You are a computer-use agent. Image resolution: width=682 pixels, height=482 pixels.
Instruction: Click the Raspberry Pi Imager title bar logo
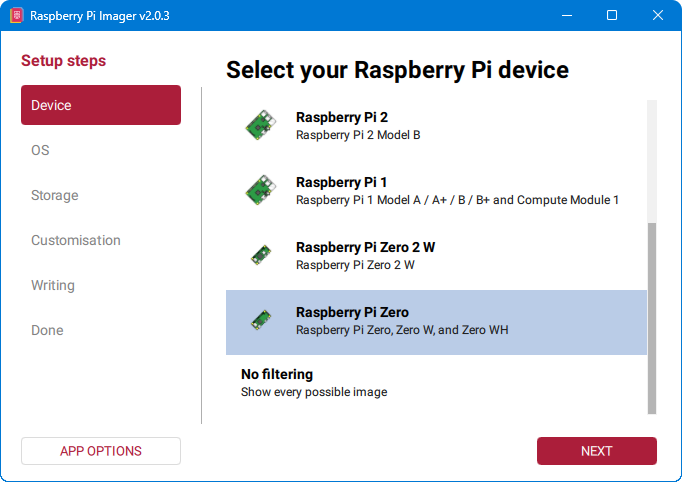click(14, 15)
